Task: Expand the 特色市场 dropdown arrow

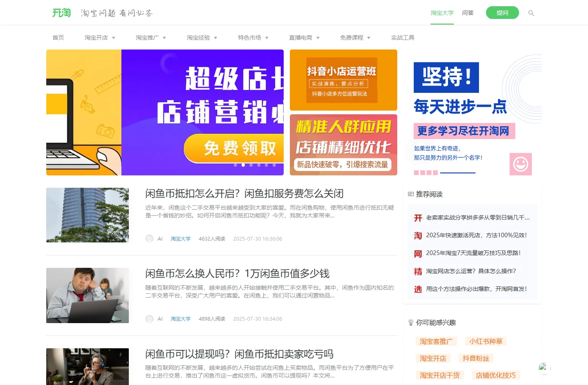Action: [x=267, y=38]
